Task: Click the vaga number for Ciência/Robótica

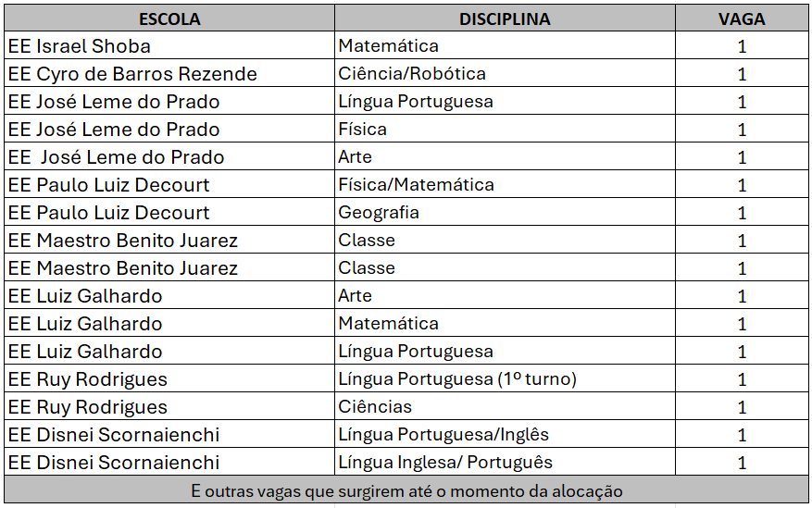Action: tap(742, 74)
